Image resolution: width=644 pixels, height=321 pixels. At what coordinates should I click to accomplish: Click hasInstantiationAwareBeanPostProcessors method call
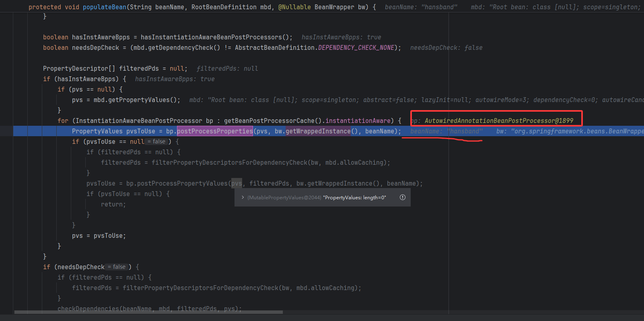[x=211, y=37]
